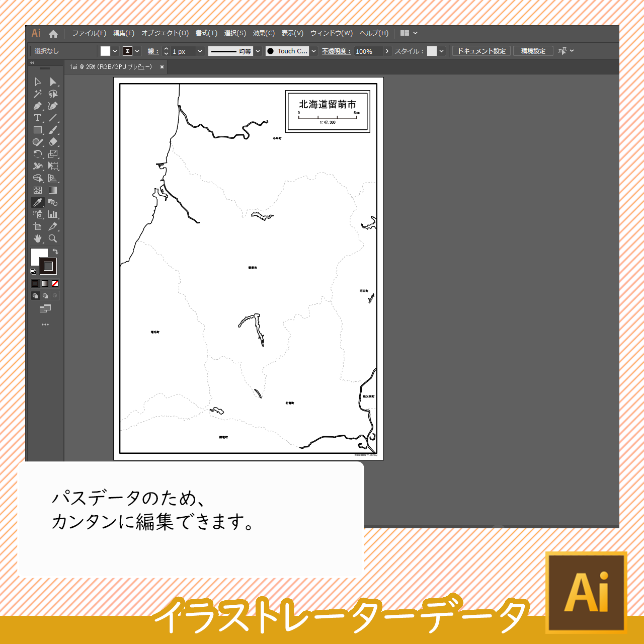
Task: Enable Draw Normal mode
Action: point(35,296)
